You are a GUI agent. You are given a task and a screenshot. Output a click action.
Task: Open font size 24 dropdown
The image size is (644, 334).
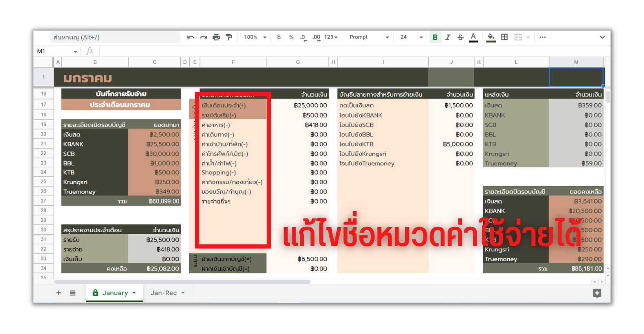coord(412,37)
